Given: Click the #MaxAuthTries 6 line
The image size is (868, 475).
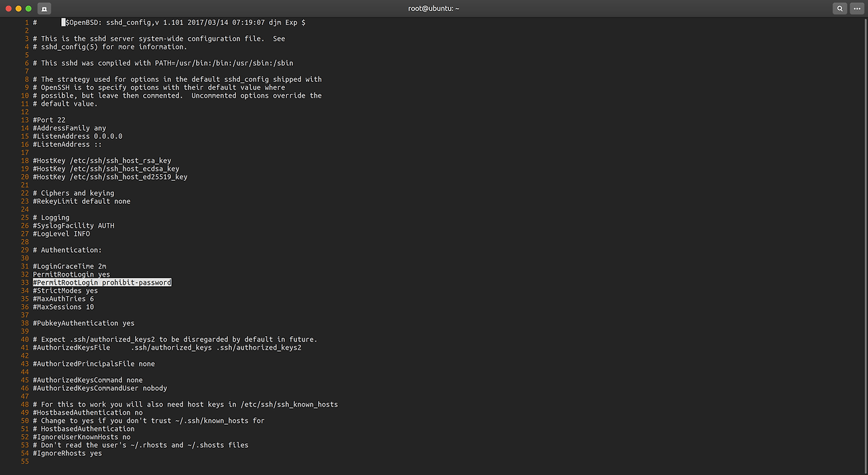Looking at the screenshot, I should pyautogui.click(x=62, y=298).
